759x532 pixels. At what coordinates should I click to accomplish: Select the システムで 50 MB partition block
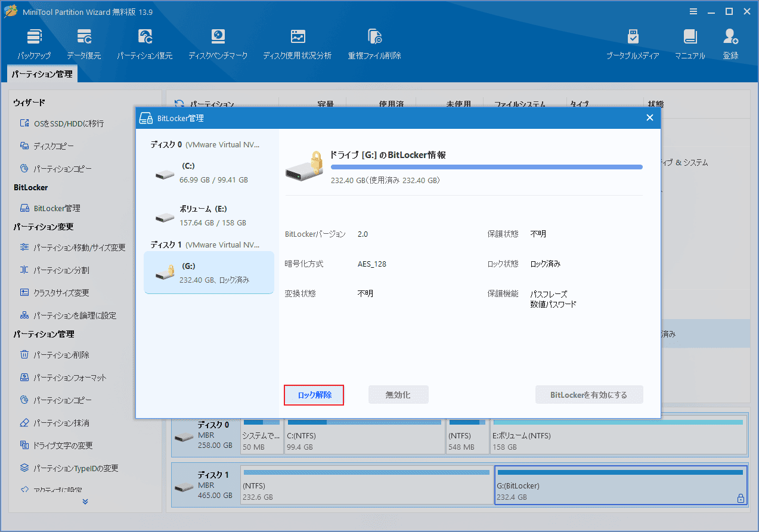262,437
